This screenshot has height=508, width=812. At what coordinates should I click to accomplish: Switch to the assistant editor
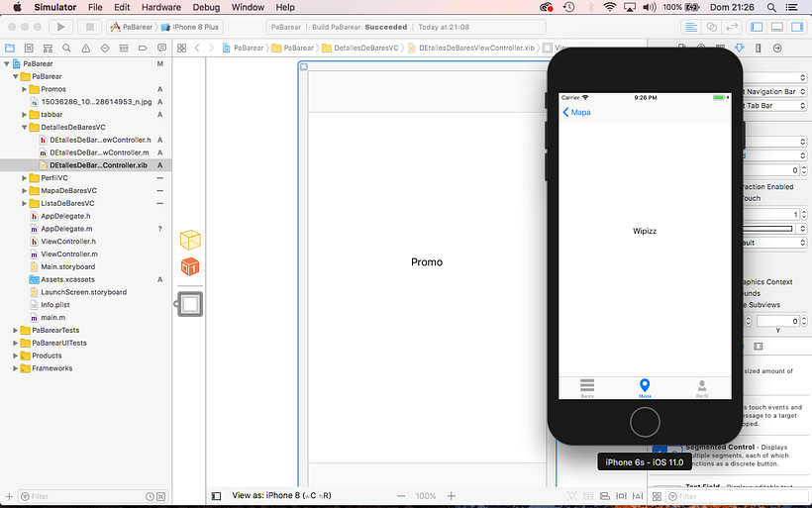click(712, 27)
